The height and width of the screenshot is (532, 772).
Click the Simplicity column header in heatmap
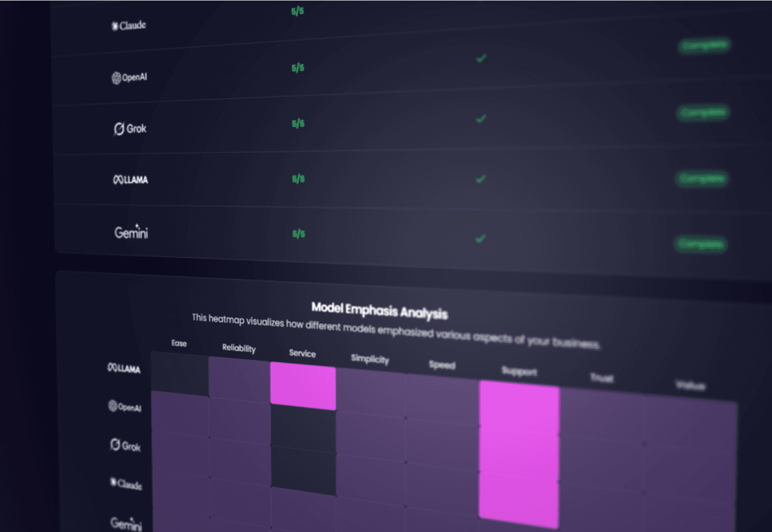(x=370, y=359)
